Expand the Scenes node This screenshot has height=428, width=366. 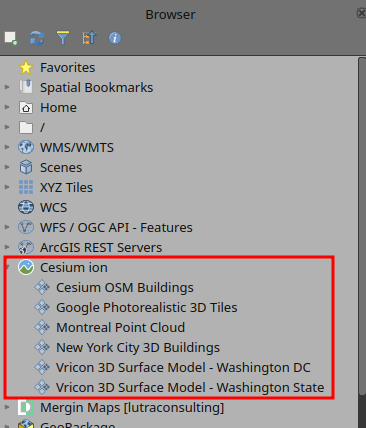(7, 167)
